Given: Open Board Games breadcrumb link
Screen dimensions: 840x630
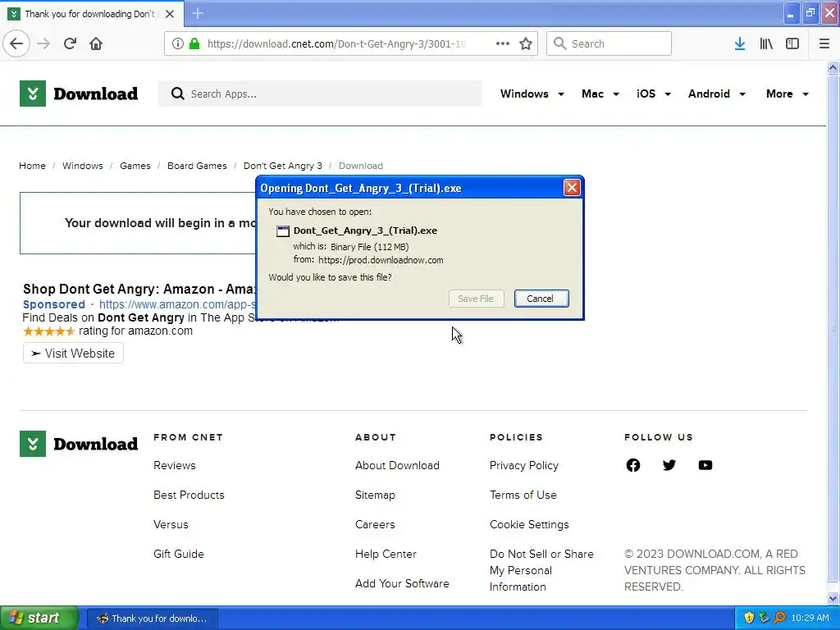Looking at the screenshot, I should point(197,166).
